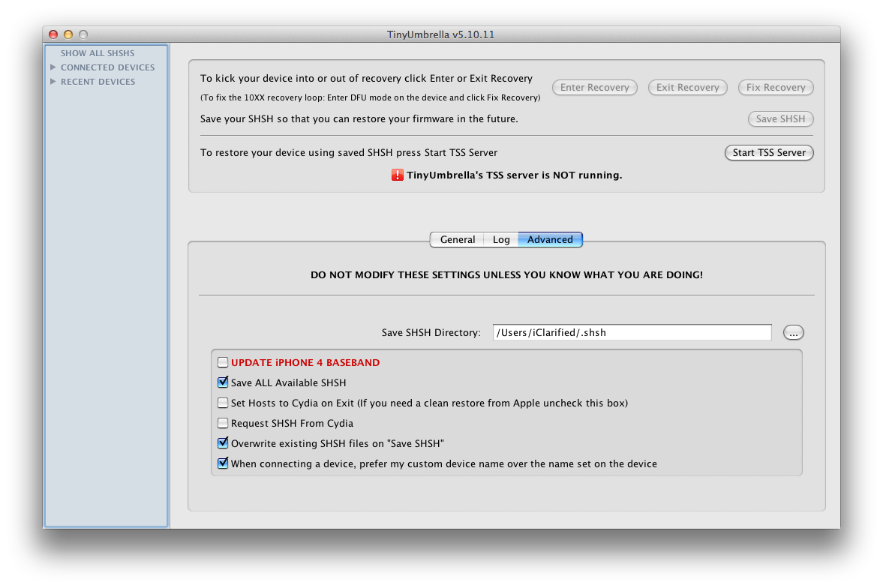Viewport: 883px width, 588px height.
Task: Click the CONNECTED DEVICES label
Action: click(x=107, y=67)
